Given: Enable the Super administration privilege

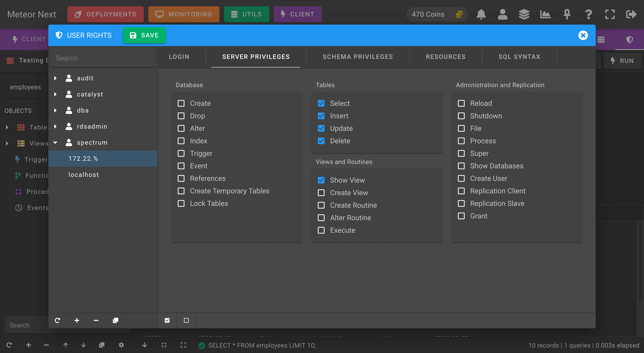Looking at the screenshot, I should pyautogui.click(x=461, y=153).
